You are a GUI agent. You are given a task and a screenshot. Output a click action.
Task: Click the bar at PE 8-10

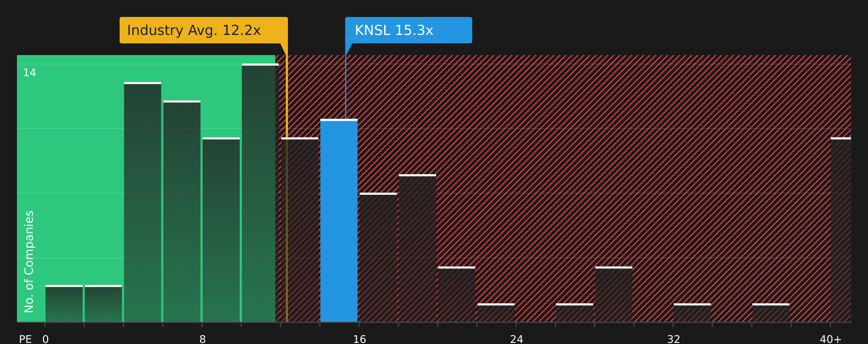click(221, 230)
